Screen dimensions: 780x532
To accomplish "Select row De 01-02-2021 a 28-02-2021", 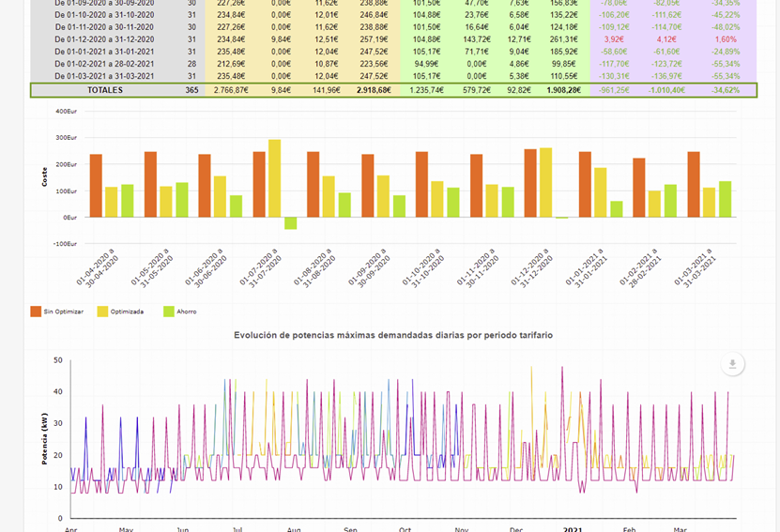I will point(393,64).
